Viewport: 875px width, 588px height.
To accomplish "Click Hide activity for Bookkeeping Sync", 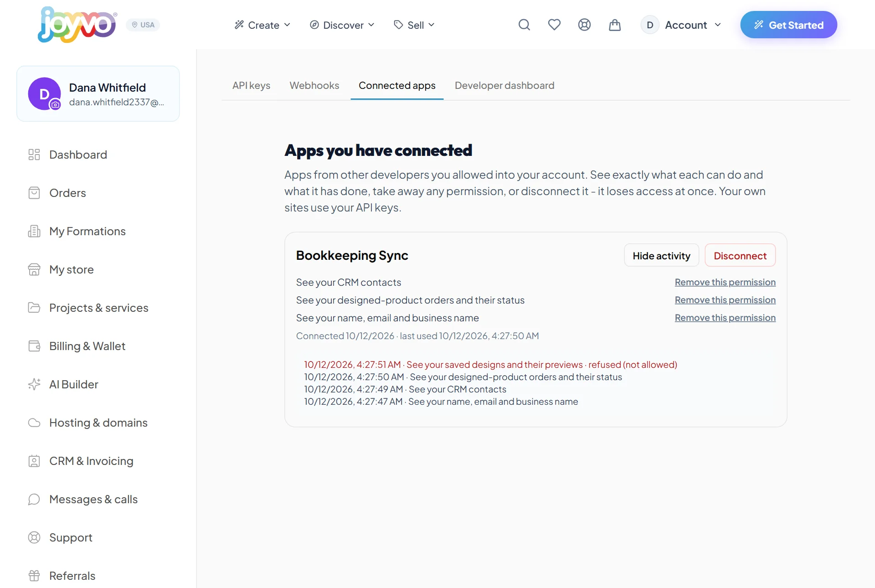I will click(x=661, y=255).
